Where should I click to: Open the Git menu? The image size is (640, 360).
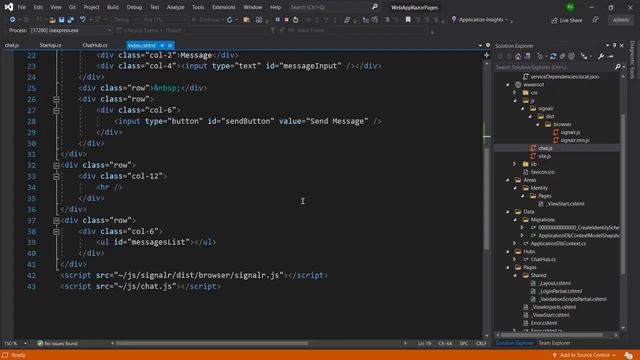click(x=72, y=7)
